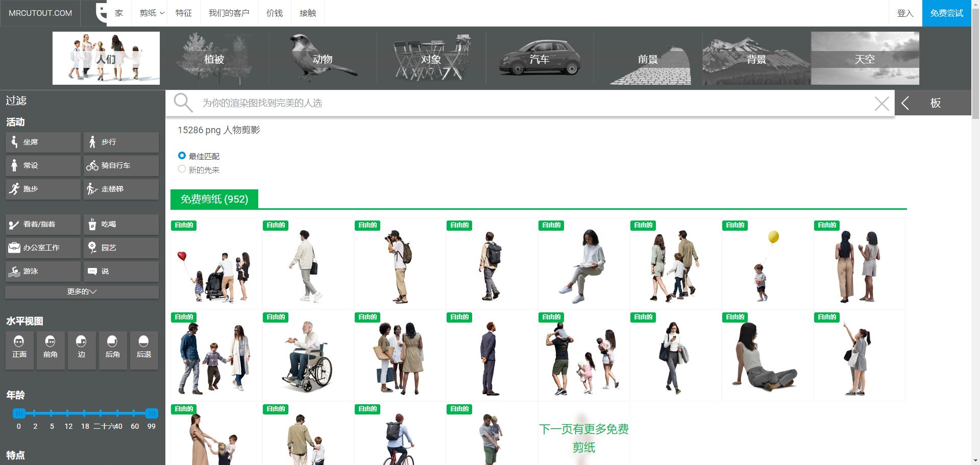Select the 走楼梯 stairs filter icon
This screenshot has height=465, width=980.
point(92,189)
